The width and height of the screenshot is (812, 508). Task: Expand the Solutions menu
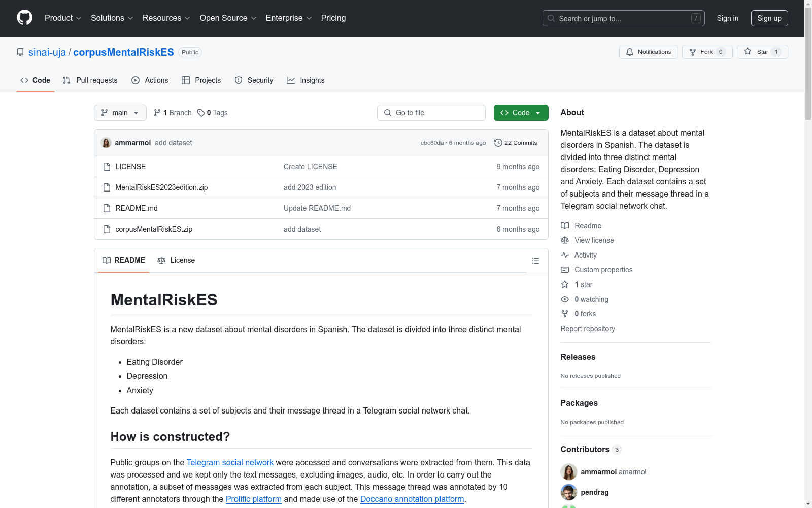(112, 18)
